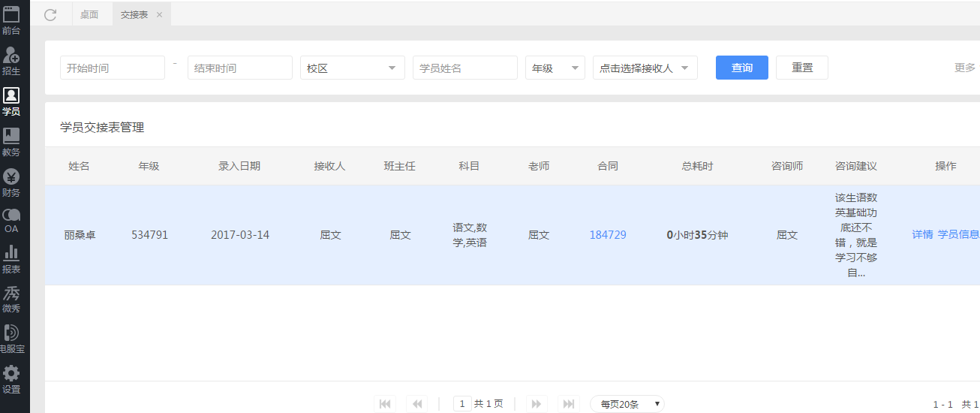980x413 pixels.
Task: Open the 学员信息 link for 丽桑卓
Action: coord(958,234)
